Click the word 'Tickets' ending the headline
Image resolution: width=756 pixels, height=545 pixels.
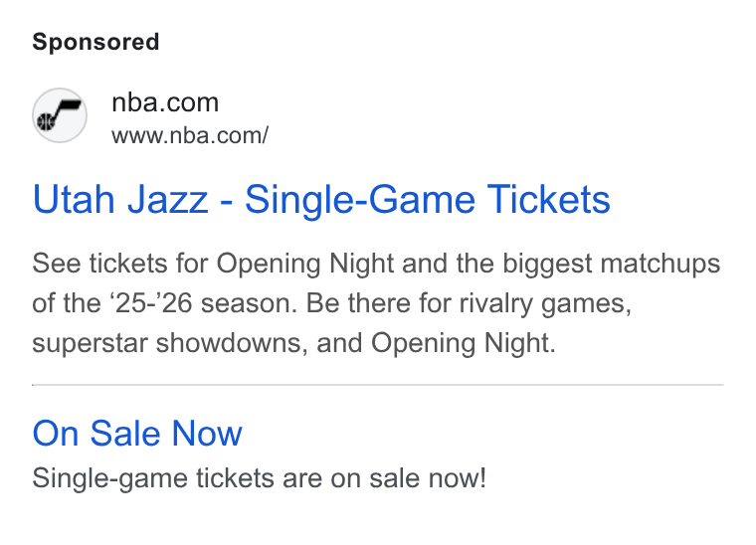[549, 199]
